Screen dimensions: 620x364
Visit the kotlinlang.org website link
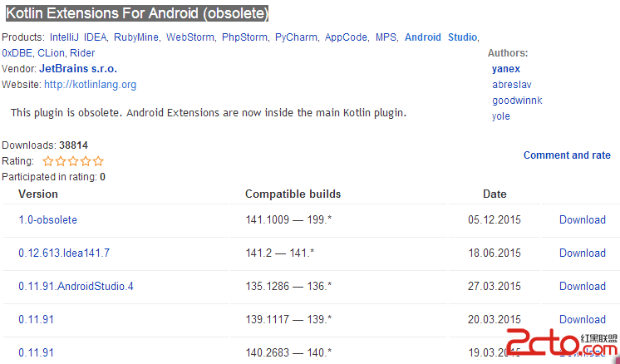[90, 85]
